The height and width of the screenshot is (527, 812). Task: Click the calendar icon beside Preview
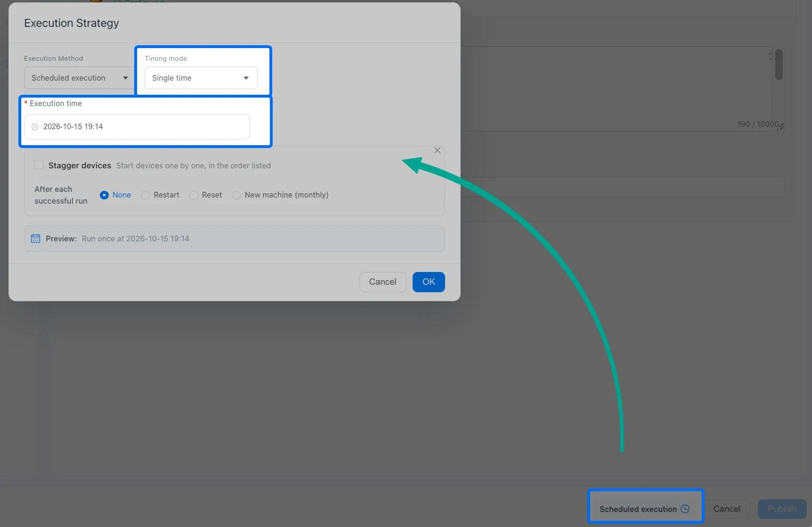(x=36, y=239)
